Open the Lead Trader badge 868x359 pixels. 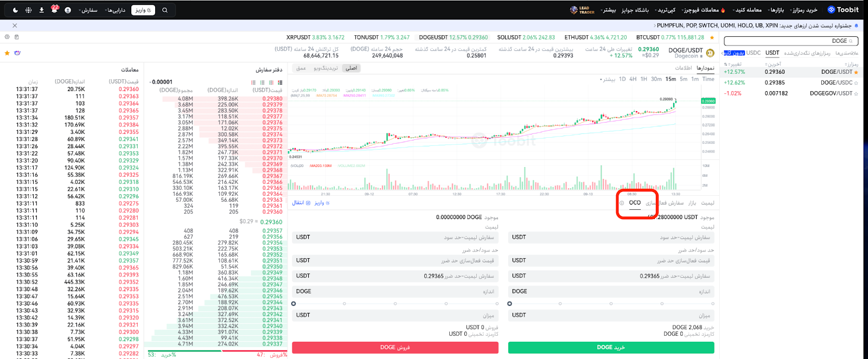pyautogui.click(x=582, y=10)
